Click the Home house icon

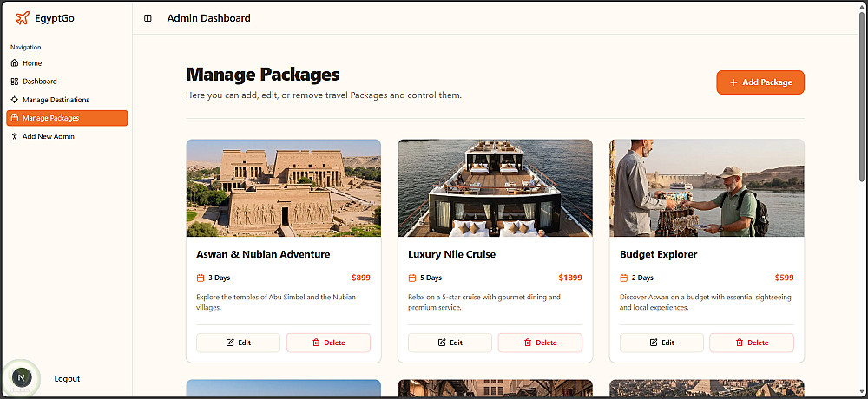pyautogui.click(x=15, y=63)
